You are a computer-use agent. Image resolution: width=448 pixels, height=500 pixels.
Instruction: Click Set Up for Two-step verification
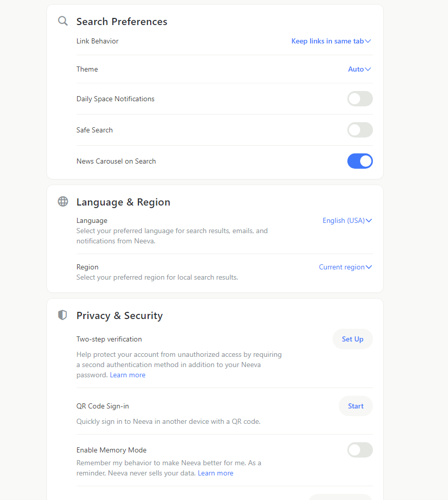pyautogui.click(x=352, y=339)
